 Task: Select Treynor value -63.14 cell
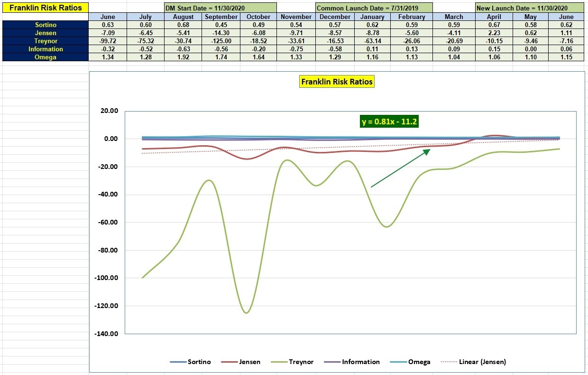coord(373,41)
